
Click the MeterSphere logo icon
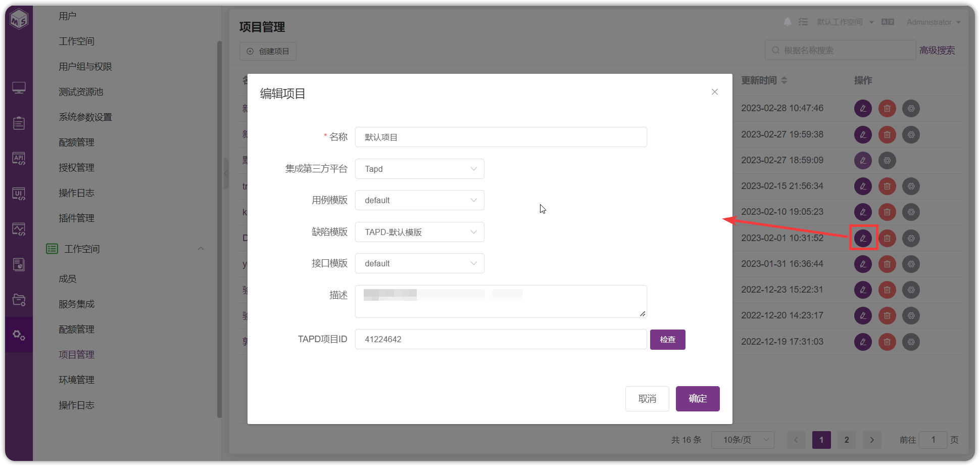coord(19,20)
